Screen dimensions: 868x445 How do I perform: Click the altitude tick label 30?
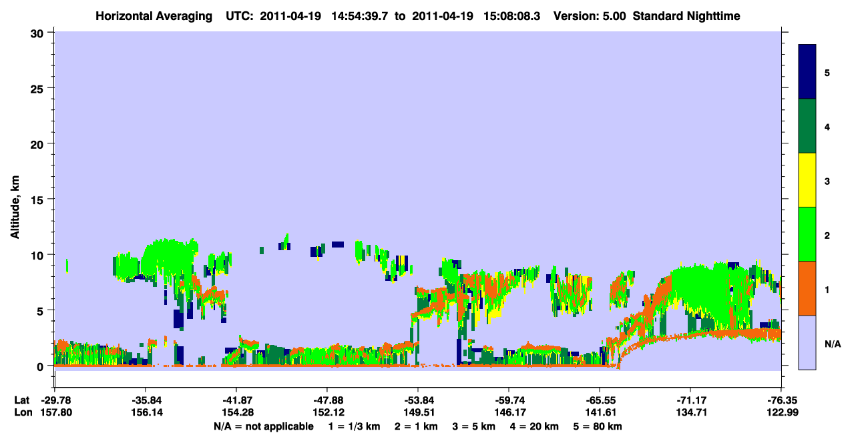pyautogui.click(x=38, y=33)
